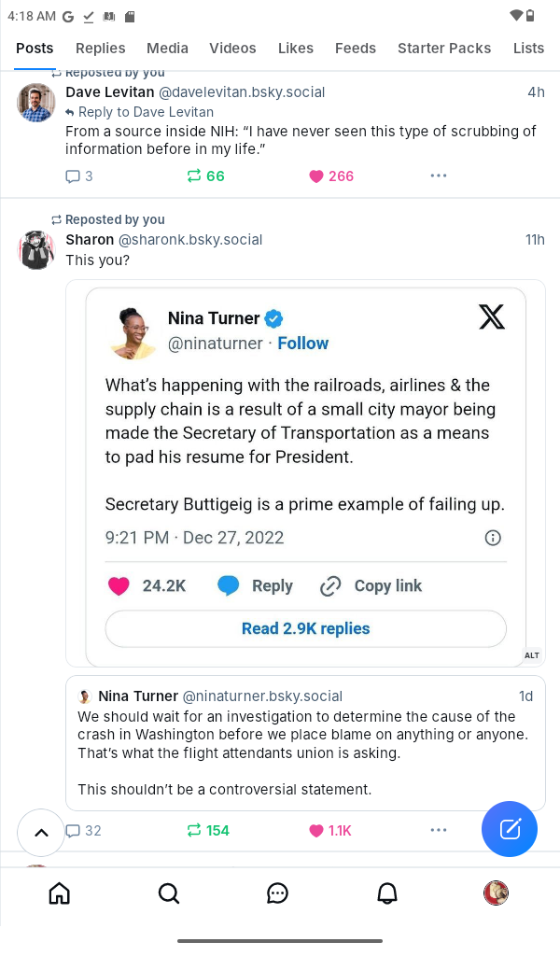
Task: Open more options menu on Sharon's post
Action: (x=439, y=831)
